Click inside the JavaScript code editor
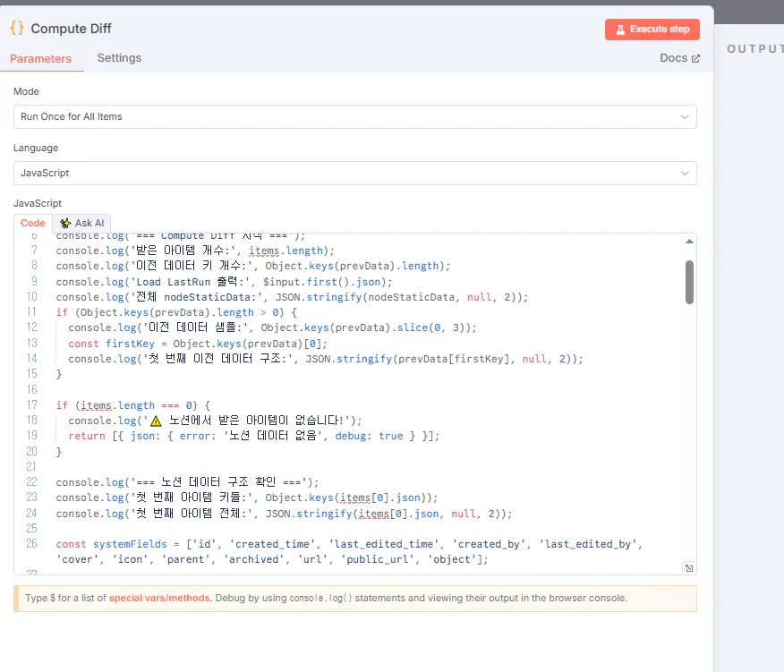 pyautogui.click(x=358, y=403)
